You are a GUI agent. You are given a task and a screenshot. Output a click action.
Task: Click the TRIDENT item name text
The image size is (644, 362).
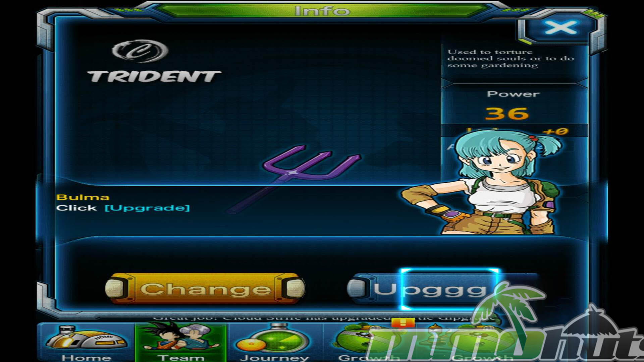pos(154,77)
